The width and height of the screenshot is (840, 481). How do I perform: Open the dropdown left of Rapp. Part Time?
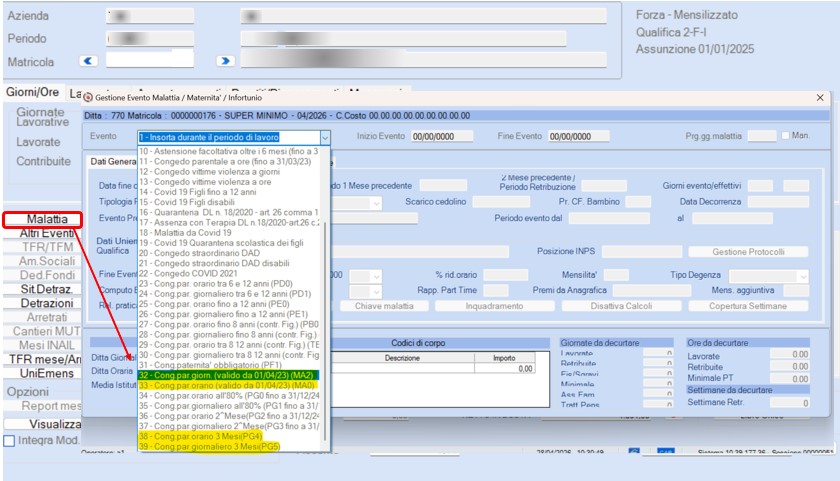pos(376,291)
